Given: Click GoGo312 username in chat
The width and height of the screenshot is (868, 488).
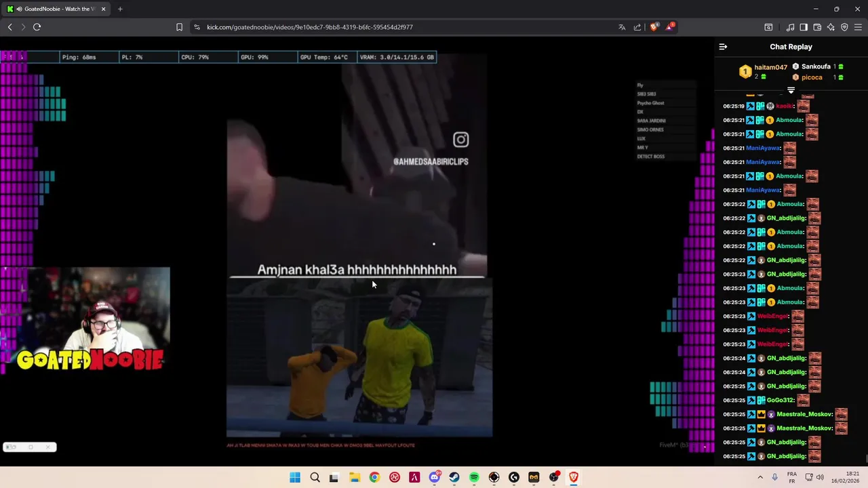Looking at the screenshot, I should coord(781,400).
